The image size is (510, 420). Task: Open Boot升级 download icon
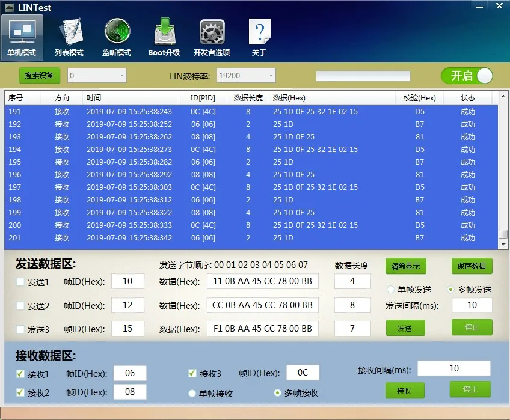(x=164, y=31)
